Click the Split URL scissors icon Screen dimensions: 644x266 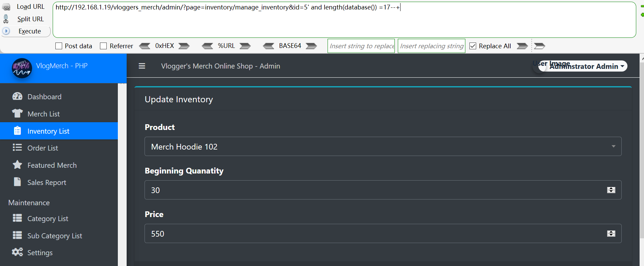(x=6, y=19)
